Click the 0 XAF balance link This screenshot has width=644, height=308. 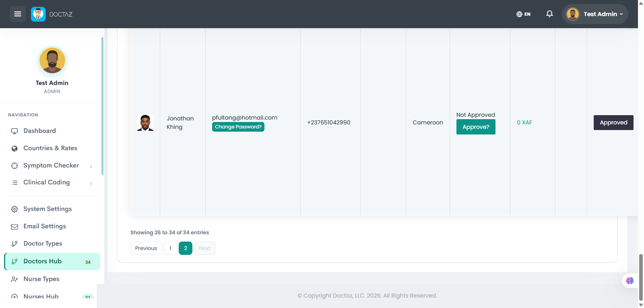pyautogui.click(x=524, y=122)
